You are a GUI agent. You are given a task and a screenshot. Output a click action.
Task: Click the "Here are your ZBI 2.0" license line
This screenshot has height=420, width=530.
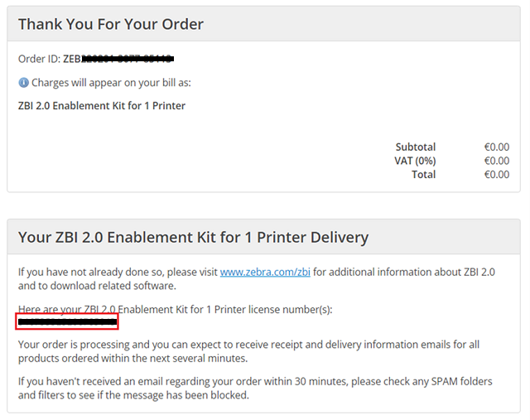(x=174, y=309)
